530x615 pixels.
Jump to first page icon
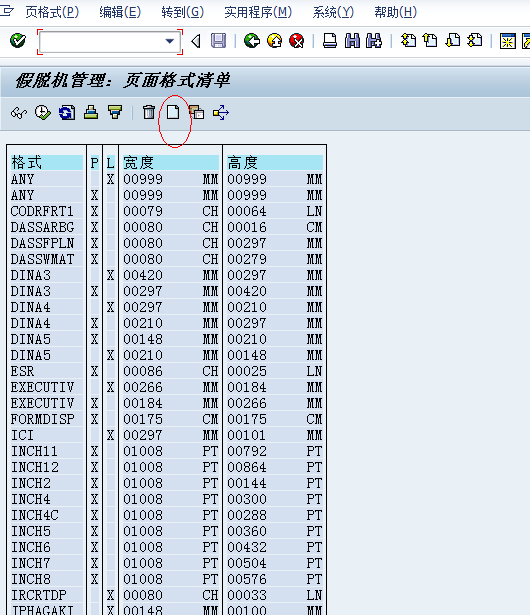(408, 41)
